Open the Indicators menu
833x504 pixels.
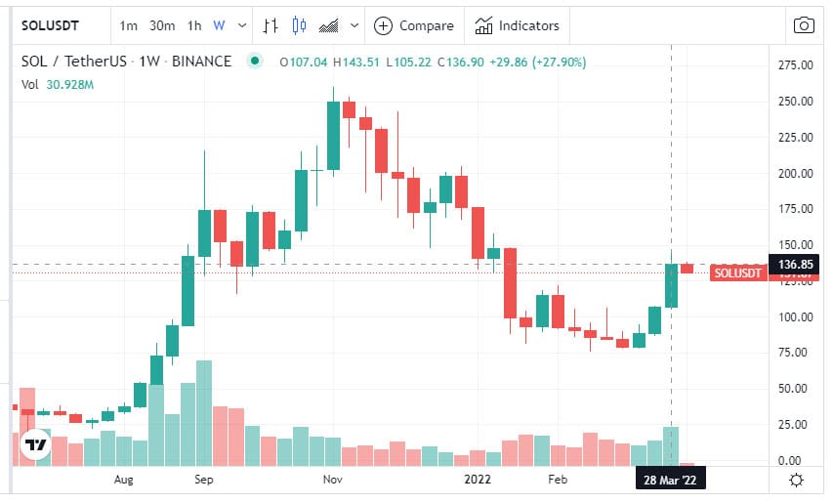click(518, 25)
